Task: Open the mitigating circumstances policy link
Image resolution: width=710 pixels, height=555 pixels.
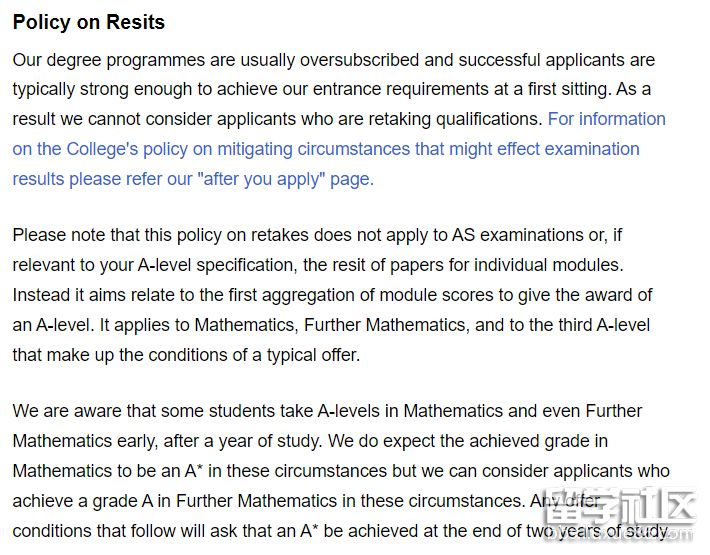Action: pos(325,149)
